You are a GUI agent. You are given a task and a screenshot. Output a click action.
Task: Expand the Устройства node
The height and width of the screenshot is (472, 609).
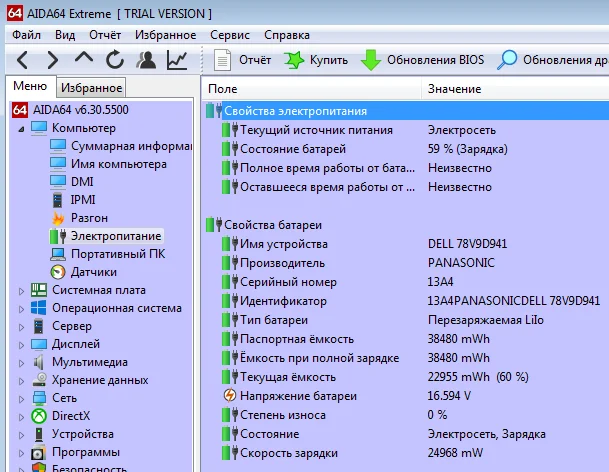click(x=21, y=435)
